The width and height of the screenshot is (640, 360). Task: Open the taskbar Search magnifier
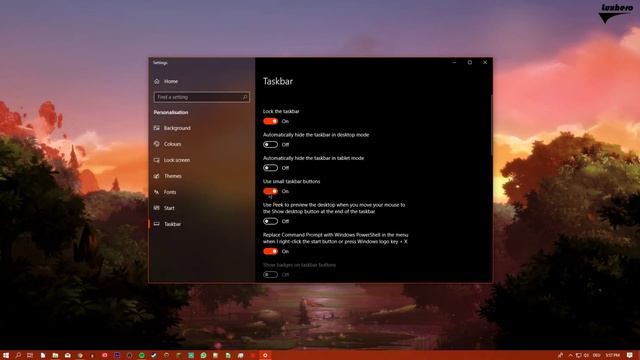point(18,356)
